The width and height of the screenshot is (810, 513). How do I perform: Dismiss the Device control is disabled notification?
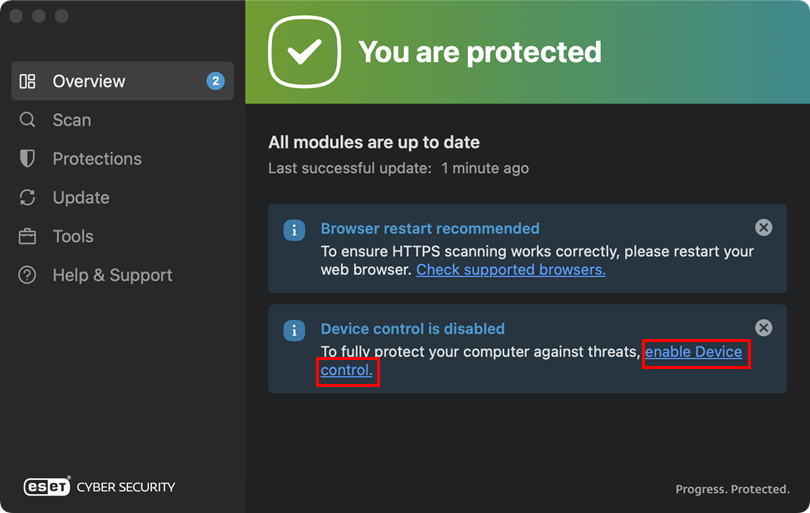coord(764,328)
